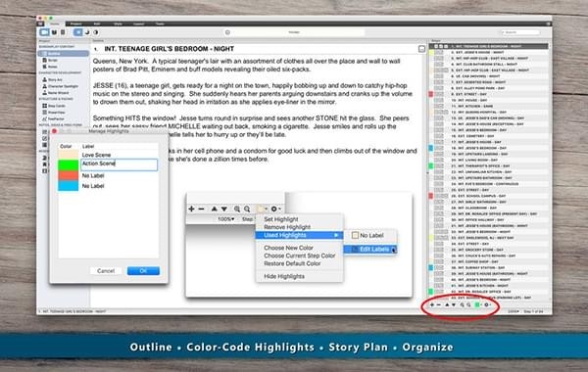Image resolution: width=588 pixels, height=372 pixels.
Task: Select step 9. EXT. STREET - DAY
Action: tap(489, 94)
